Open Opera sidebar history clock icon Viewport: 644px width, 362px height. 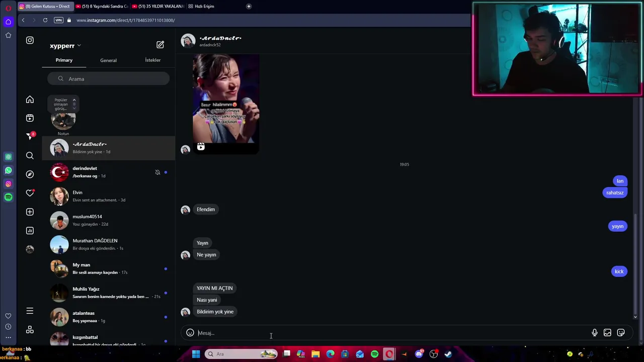[x=8, y=327]
